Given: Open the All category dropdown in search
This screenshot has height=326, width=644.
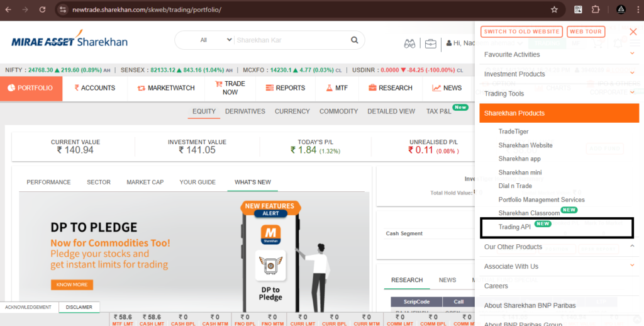Looking at the screenshot, I should coord(215,40).
